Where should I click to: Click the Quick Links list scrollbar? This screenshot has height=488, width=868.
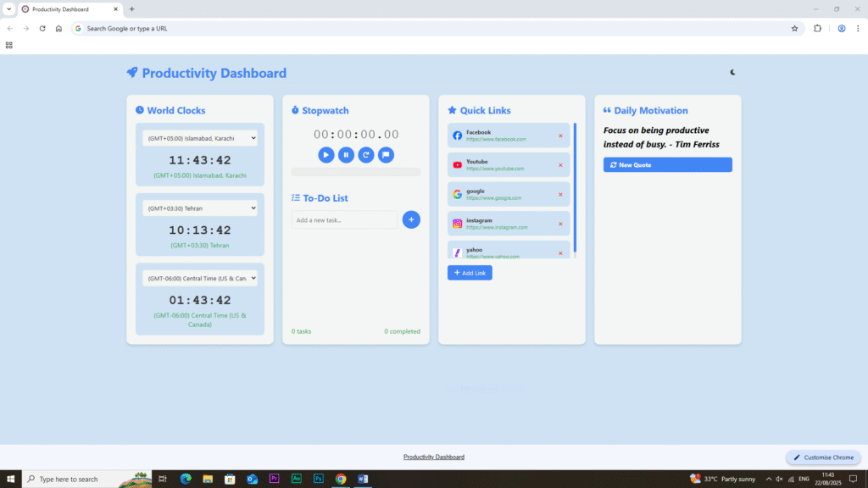575,188
